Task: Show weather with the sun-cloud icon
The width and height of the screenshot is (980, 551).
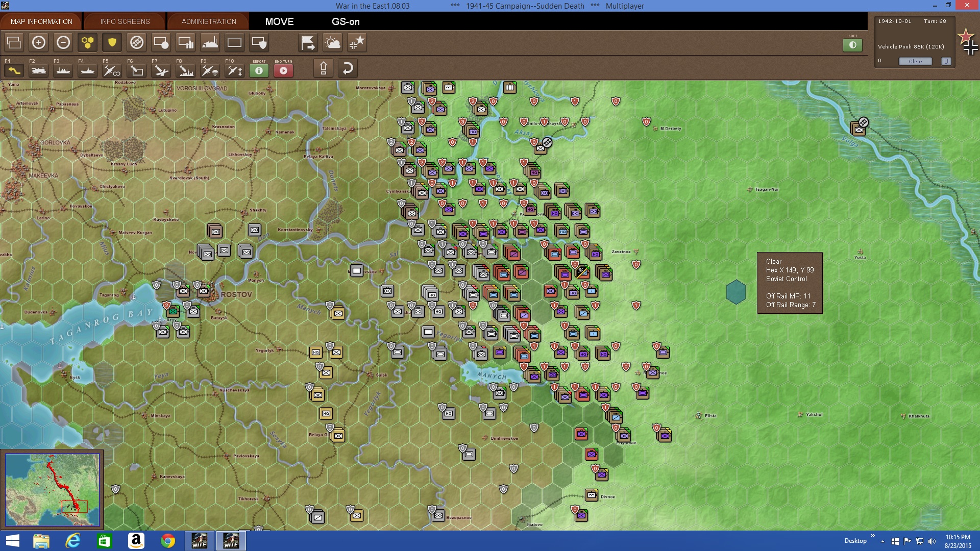Action: (x=333, y=42)
